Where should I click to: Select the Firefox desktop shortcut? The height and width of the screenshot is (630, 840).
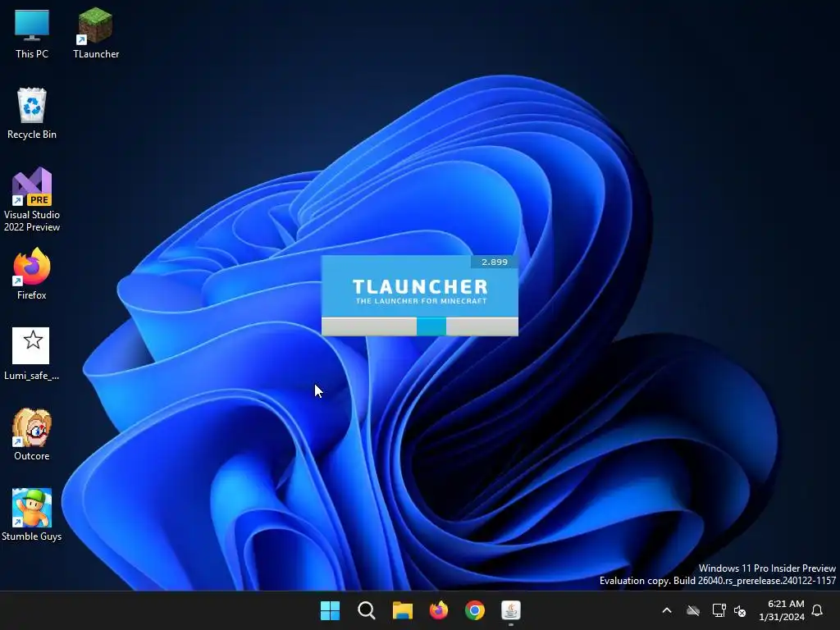(32, 274)
